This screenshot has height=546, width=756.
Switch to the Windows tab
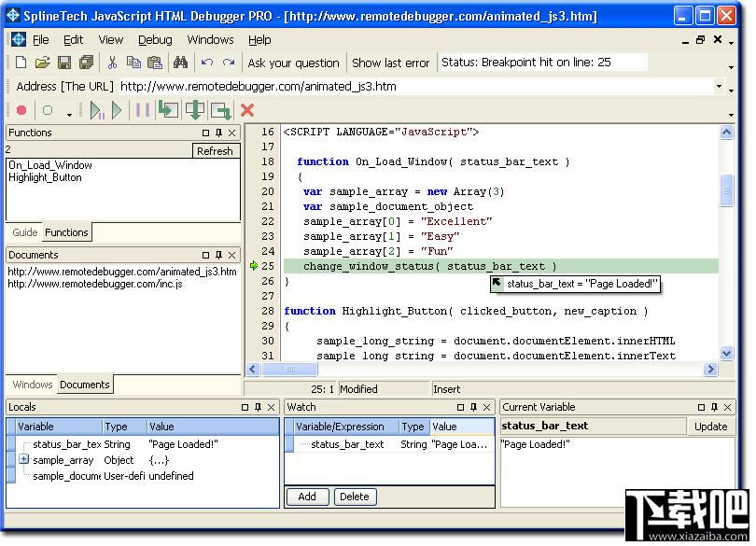(33, 385)
